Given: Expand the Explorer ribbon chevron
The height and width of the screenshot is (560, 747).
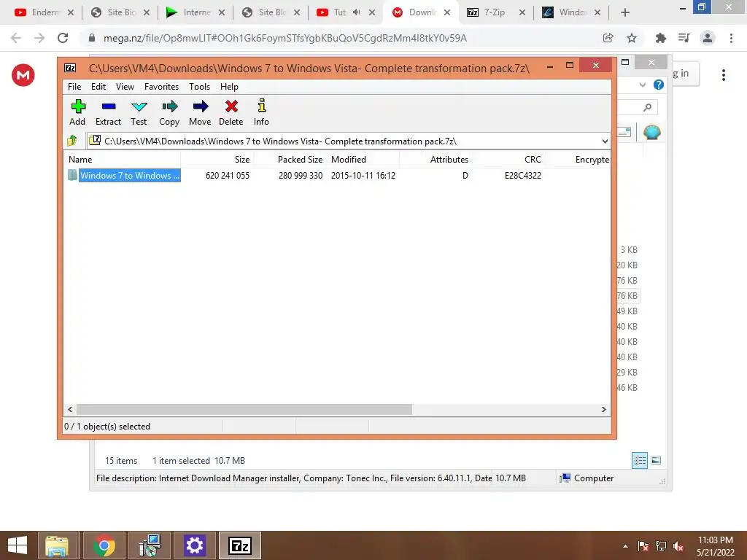Looking at the screenshot, I should point(642,85).
